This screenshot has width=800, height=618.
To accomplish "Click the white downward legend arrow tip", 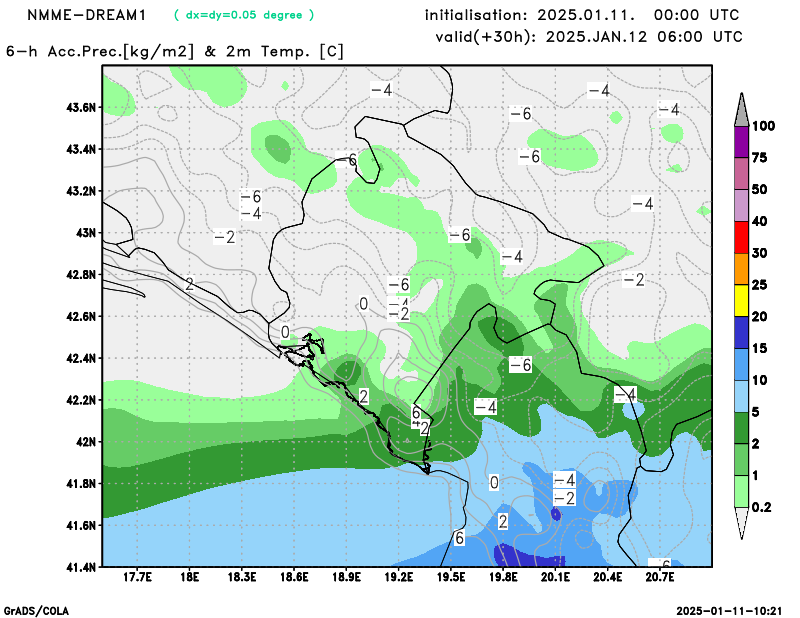I will click(741, 523).
